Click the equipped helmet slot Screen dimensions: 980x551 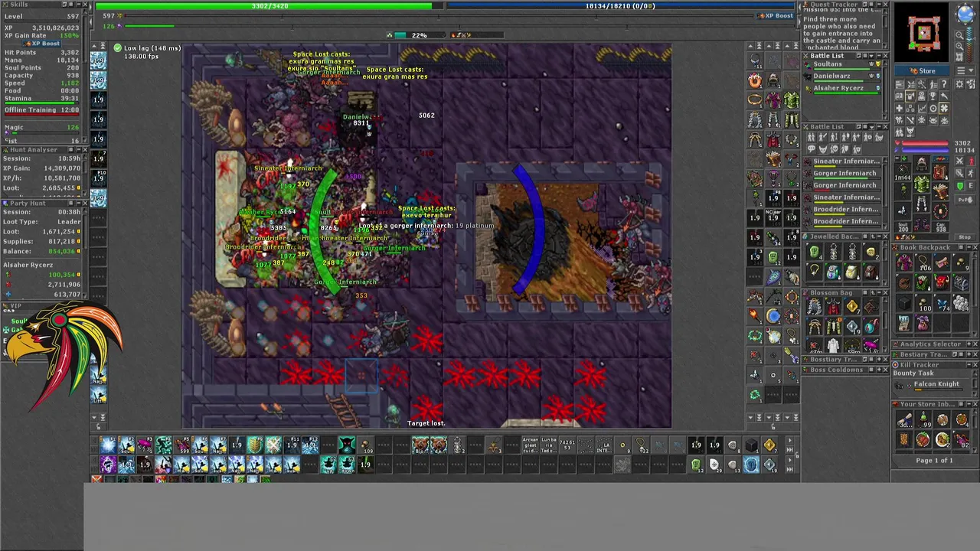(x=922, y=163)
